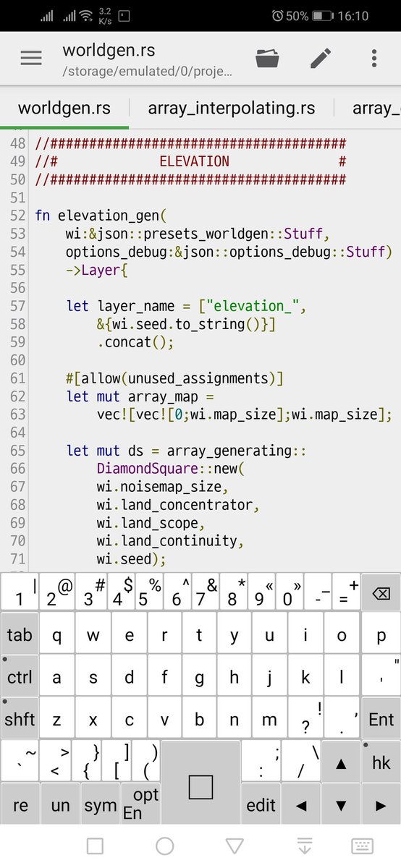Screen dimensions: 401x868
Task: Tap the alarm clock icon in status bar
Action: (x=277, y=15)
